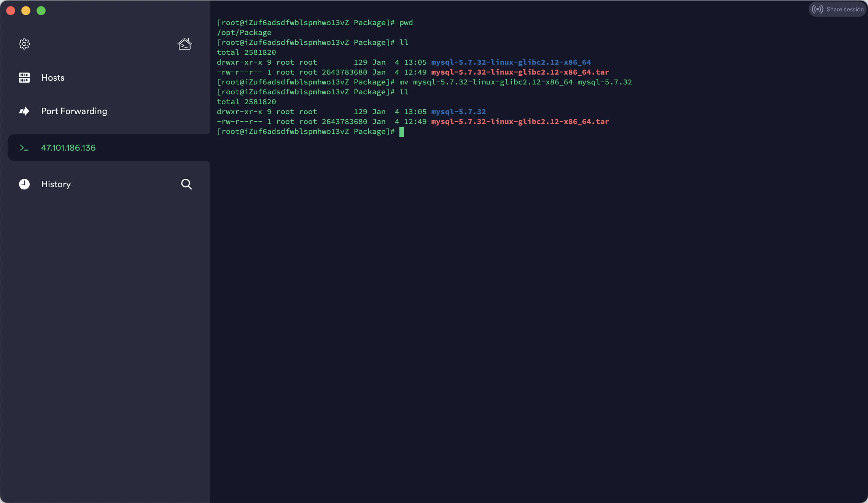
Task: Click the blue mysql-5.7.32 directory name
Action: pos(458,112)
